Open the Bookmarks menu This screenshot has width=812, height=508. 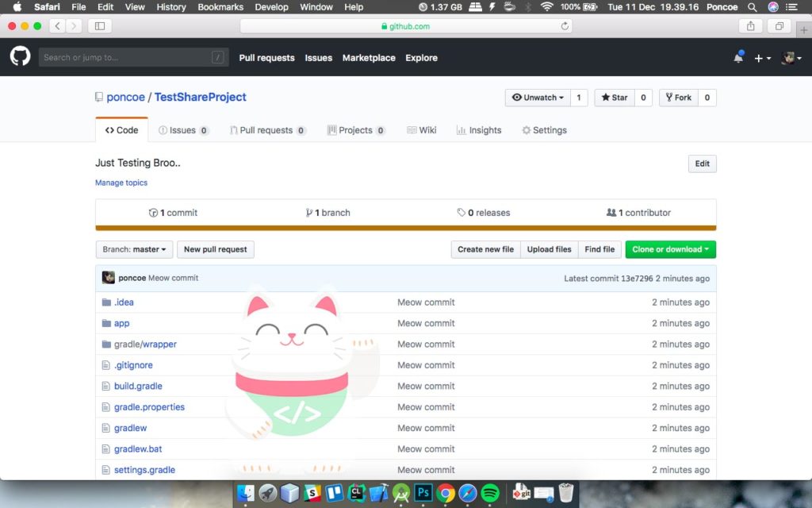tap(220, 6)
